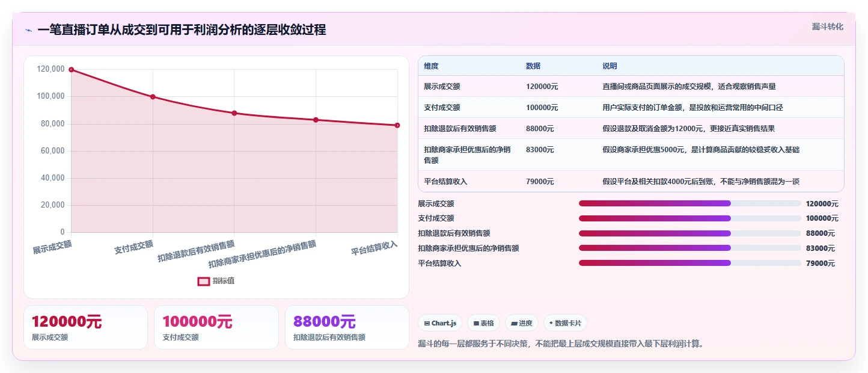
Task: Click description starting 假设商家承担优惠5000元
Action: point(701,150)
